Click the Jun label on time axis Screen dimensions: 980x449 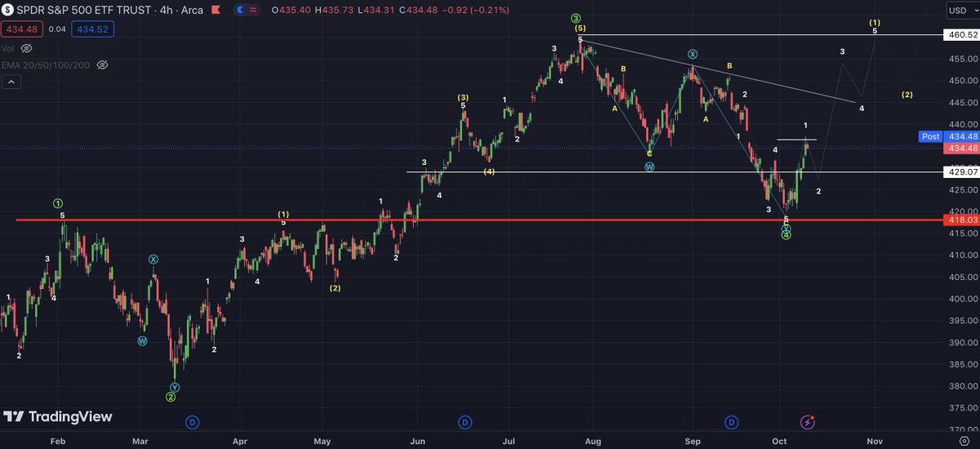point(417,440)
